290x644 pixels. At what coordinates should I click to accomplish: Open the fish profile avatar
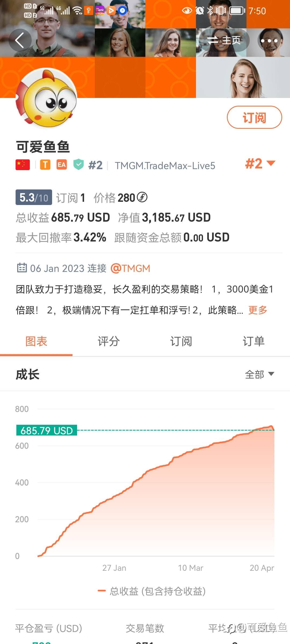[x=46, y=98]
